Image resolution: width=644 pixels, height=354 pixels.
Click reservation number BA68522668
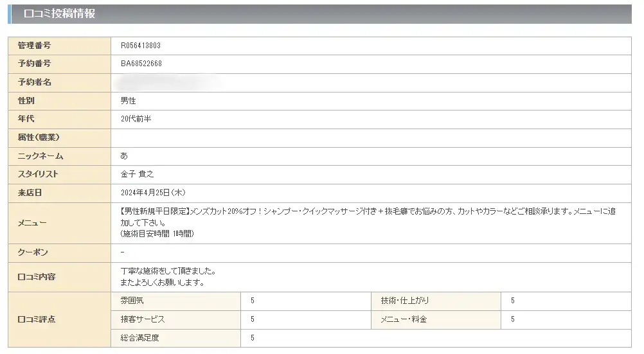(x=141, y=64)
